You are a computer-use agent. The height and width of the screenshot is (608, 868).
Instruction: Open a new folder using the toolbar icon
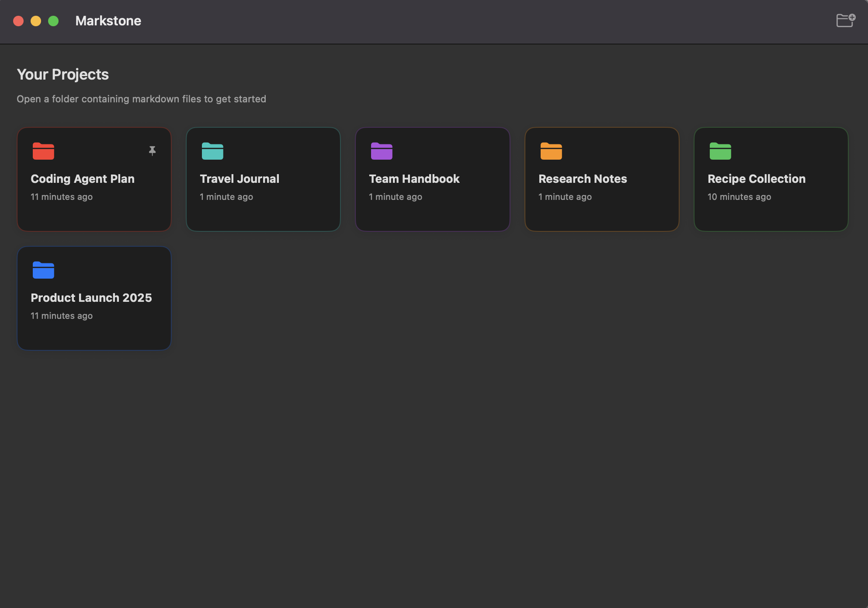pos(845,21)
